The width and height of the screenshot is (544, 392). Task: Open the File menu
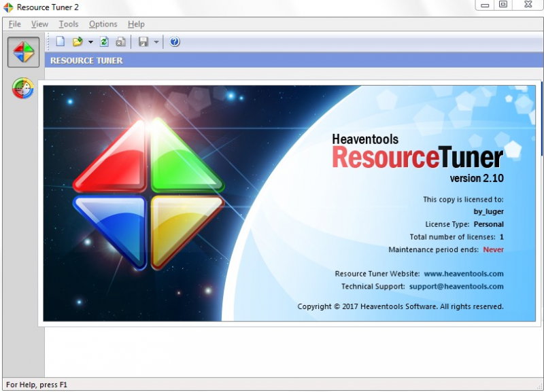tap(15, 24)
